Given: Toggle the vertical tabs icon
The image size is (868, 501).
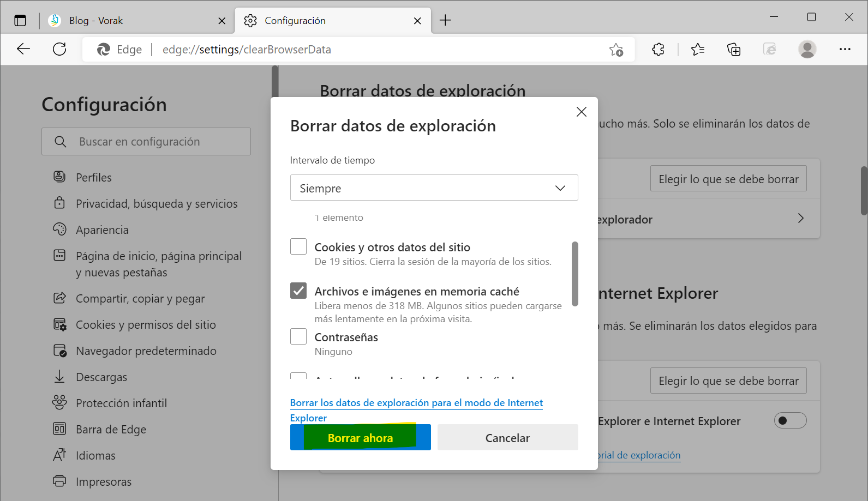Looking at the screenshot, I should tap(20, 21).
